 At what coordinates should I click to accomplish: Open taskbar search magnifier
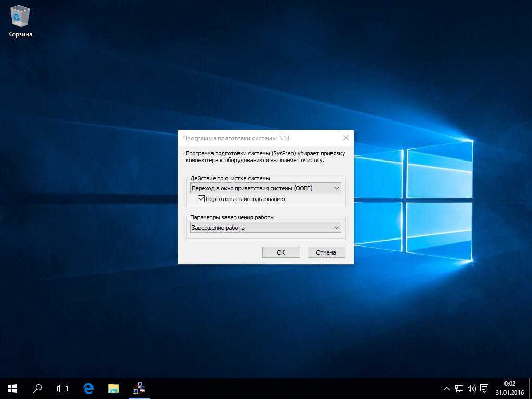coord(37,389)
